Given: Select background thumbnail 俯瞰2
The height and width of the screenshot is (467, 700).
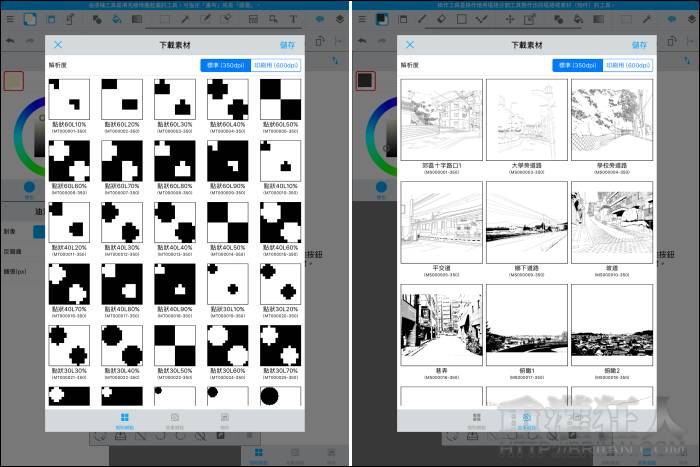Looking at the screenshot, I should (612, 325).
